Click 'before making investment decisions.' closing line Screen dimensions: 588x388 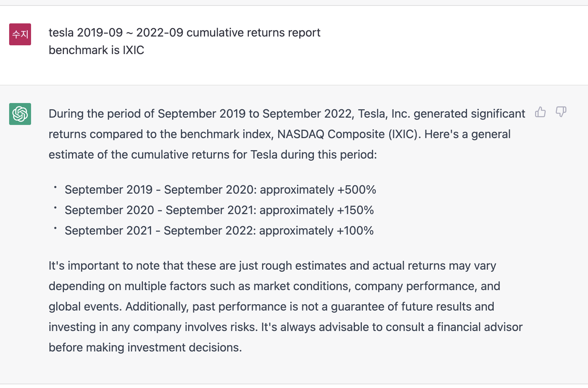(145, 347)
